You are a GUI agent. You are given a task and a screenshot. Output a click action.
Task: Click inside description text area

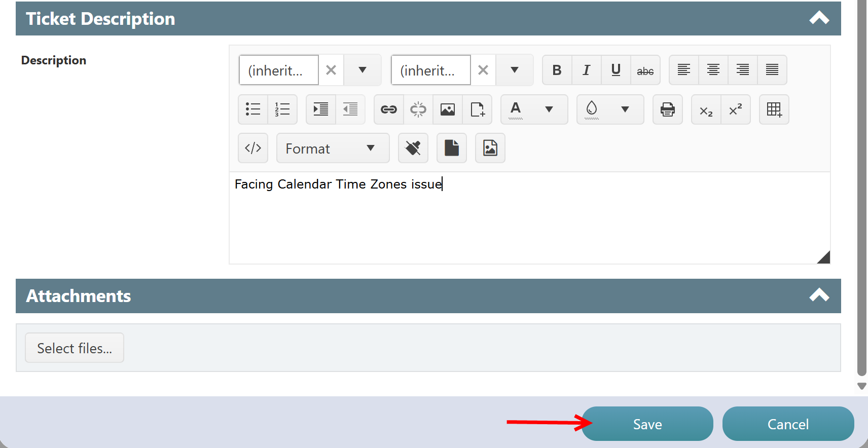529,218
